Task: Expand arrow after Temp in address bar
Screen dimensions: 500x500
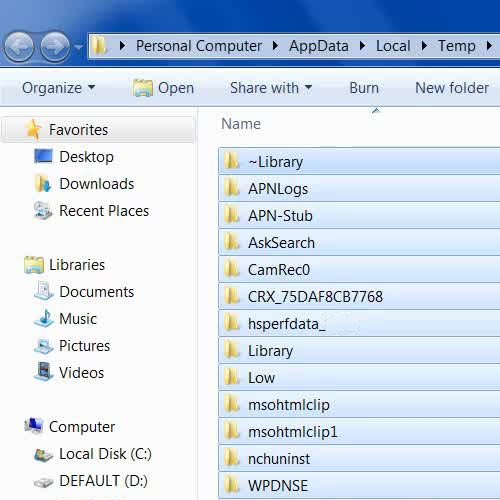Action: point(489,46)
